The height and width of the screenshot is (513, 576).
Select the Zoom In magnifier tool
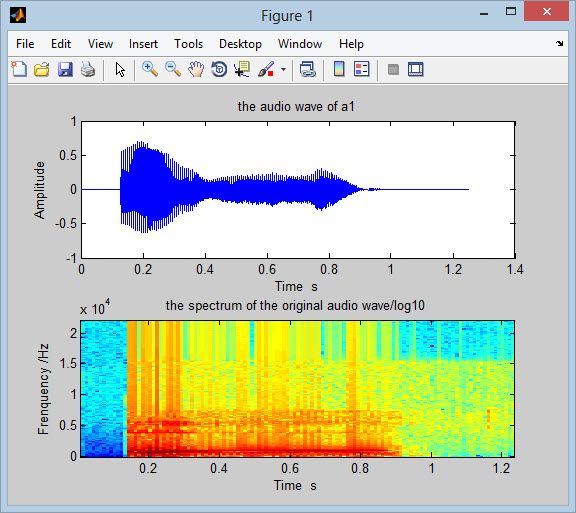(x=150, y=69)
